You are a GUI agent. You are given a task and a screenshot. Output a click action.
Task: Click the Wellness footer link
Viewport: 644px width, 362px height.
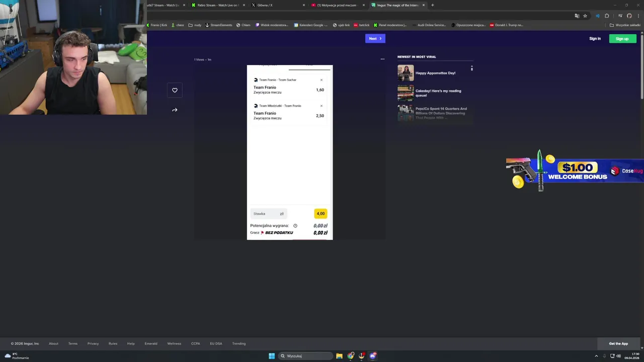point(174,343)
